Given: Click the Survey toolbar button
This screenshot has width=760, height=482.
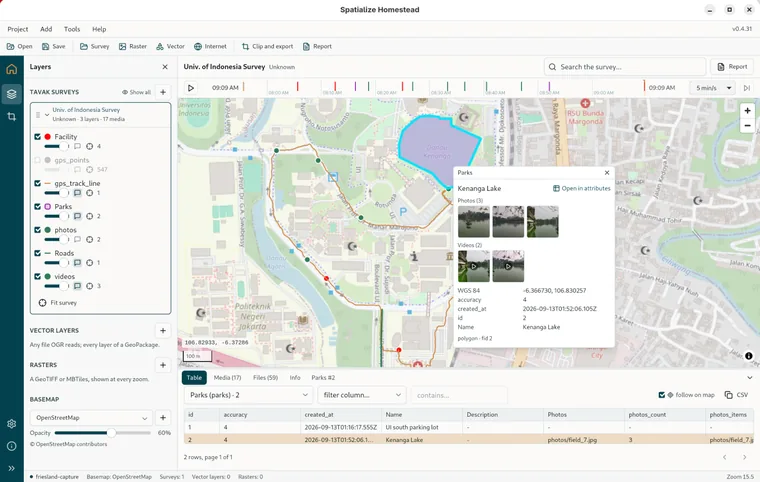Looking at the screenshot, I should (x=95, y=47).
